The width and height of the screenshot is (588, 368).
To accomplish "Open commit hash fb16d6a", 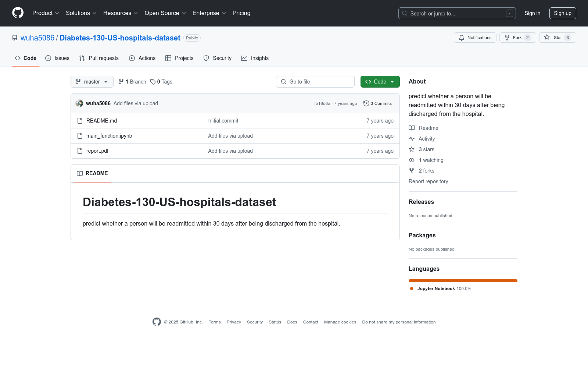I will (x=322, y=103).
